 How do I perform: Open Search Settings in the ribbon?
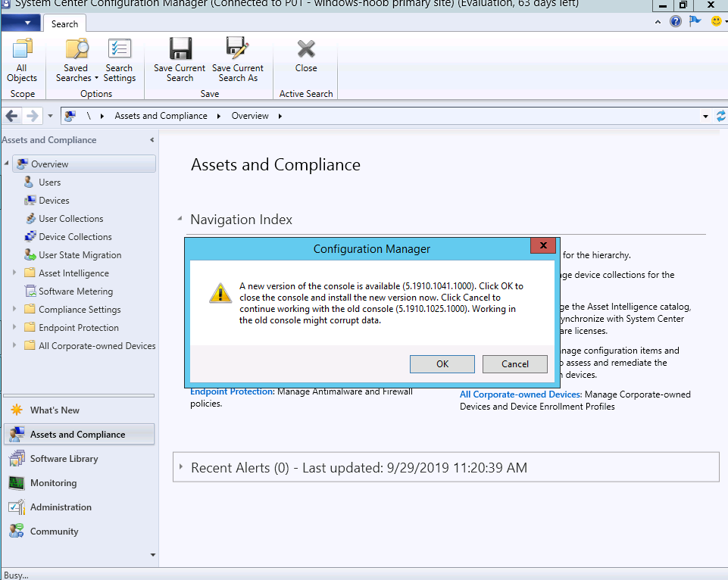pyautogui.click(x=120, y=61)
